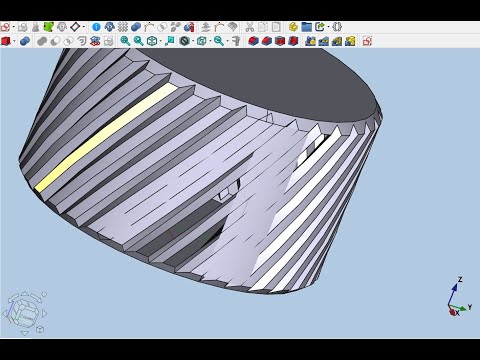Click the Paste document icon
The image size is (480, 360).
point(276,27)
